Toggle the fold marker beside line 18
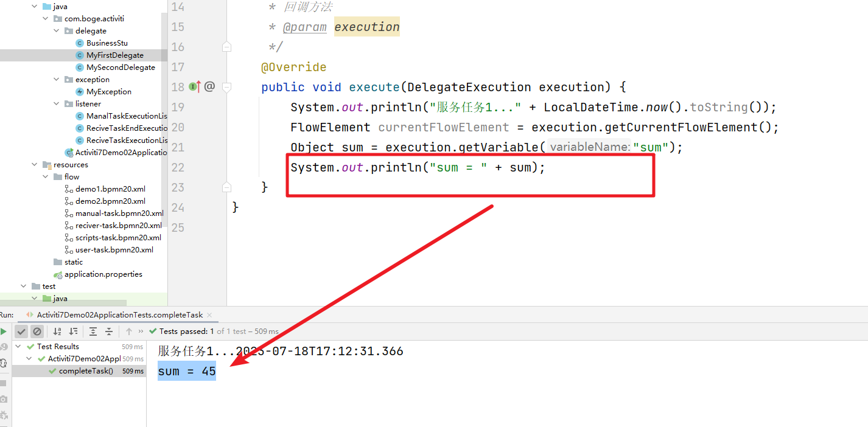Viewport: 868px width, 427px height. [x=226, y=87]
